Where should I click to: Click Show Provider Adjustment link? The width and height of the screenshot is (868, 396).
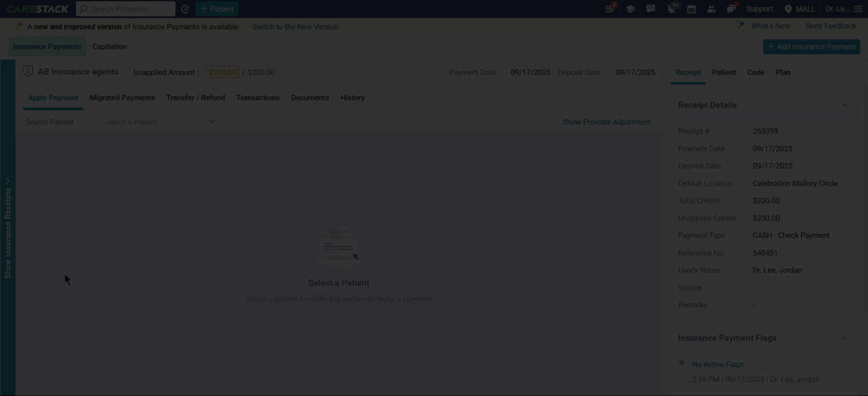coord(606,122)
